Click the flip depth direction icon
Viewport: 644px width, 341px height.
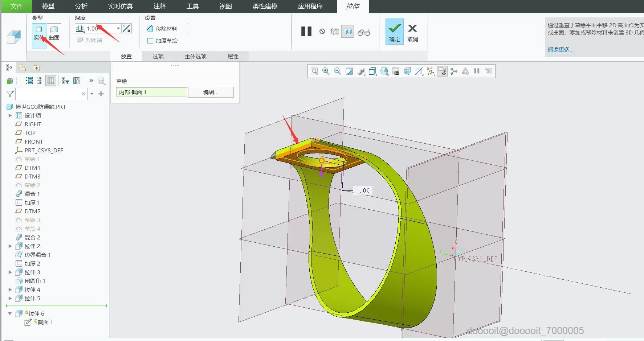pyautogui.click(x=126, y=28)
